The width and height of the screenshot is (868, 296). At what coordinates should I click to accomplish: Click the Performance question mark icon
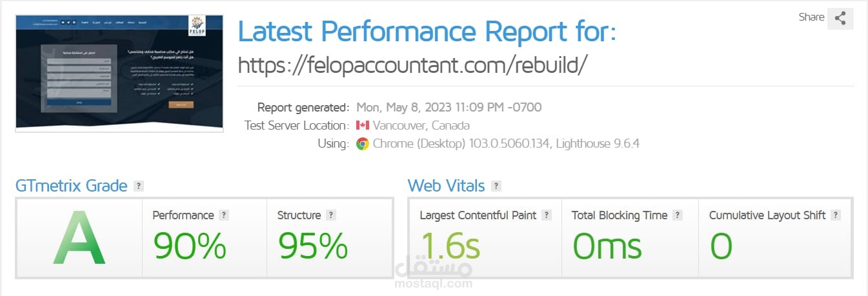[224, 215]
